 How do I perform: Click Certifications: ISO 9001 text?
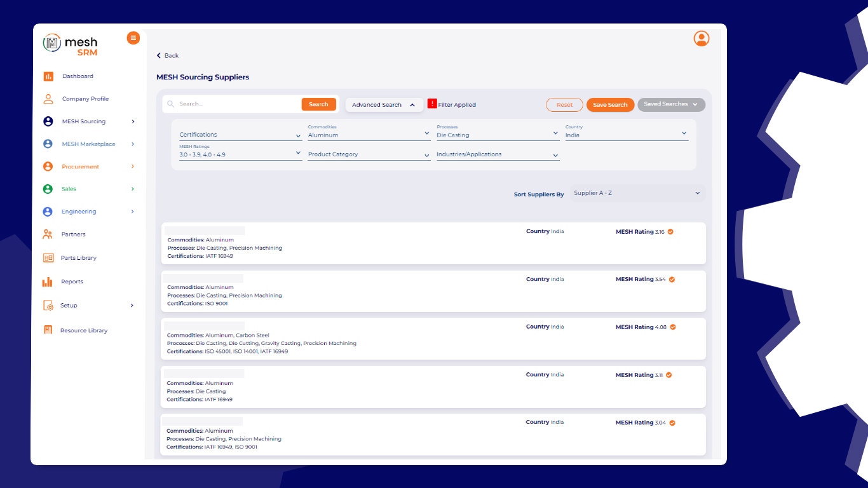(198, 304)
